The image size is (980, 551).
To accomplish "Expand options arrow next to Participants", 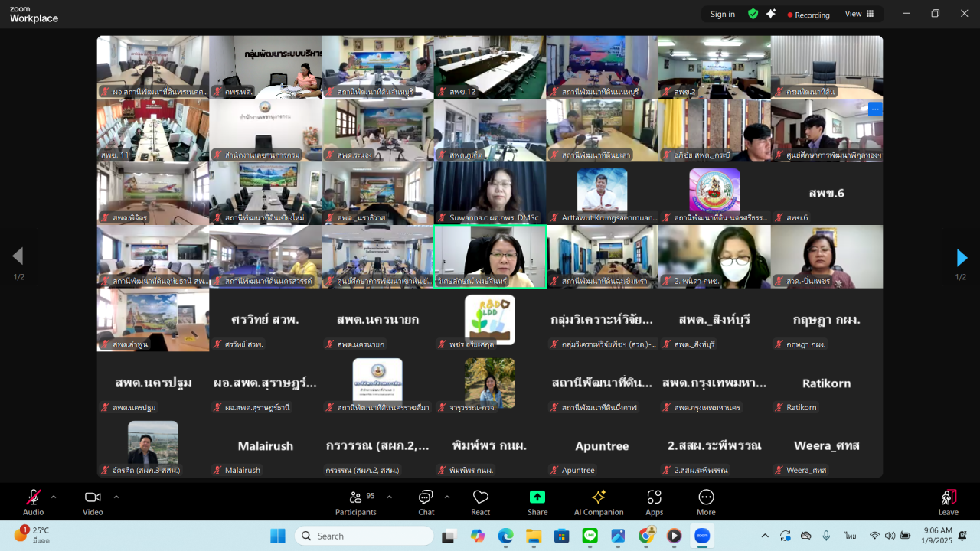I will coord(389,497).
